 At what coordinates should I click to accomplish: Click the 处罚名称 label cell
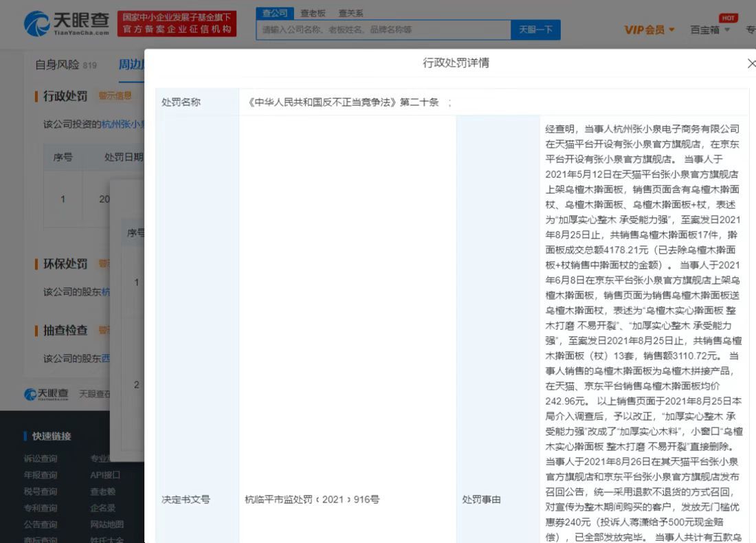(197, 102)
